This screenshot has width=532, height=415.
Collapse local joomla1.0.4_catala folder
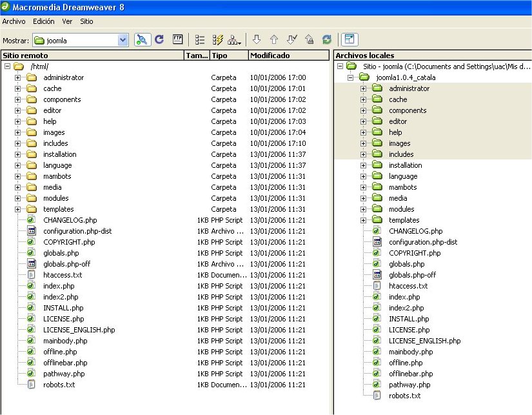pyautogui.click(x=351, y=77)
